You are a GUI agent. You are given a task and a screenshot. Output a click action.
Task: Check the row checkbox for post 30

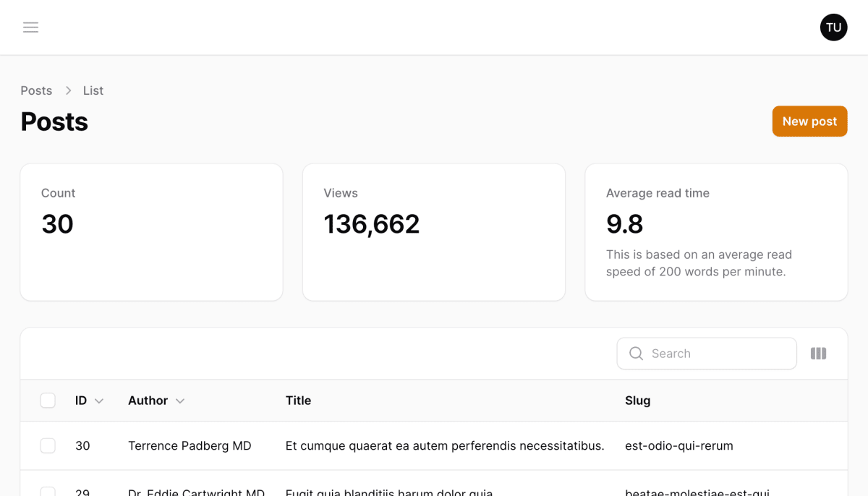48,445
